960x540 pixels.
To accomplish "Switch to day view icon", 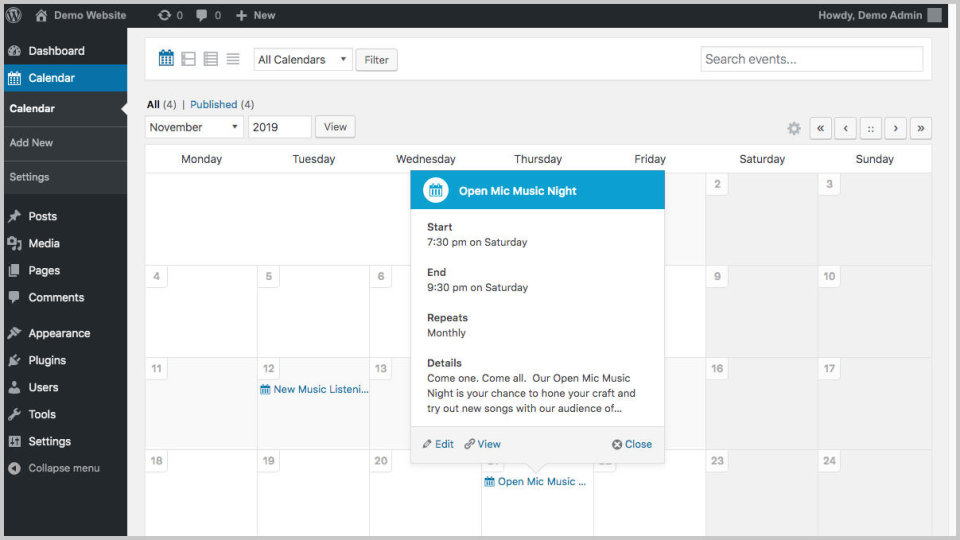I will [211, 59].
